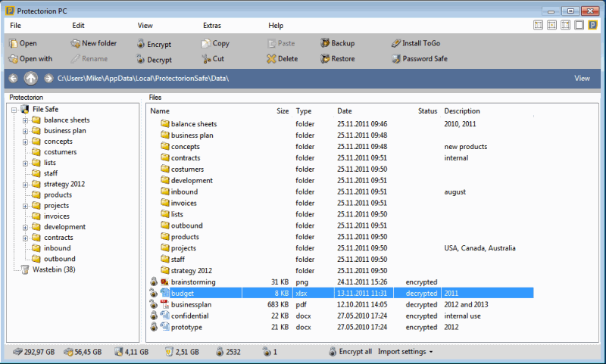Click the Restore toolbar button
This screenshot has width=606, height=364.
tap(337, 59)
